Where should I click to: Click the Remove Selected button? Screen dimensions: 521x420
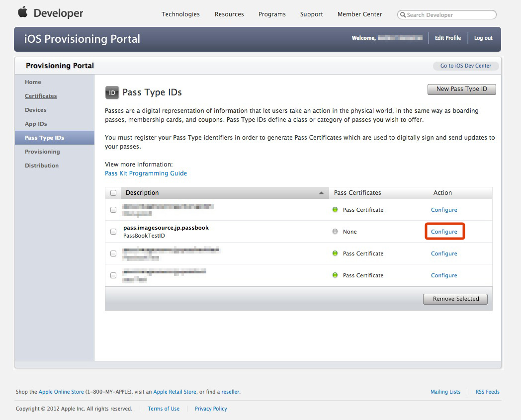(455, 299)
